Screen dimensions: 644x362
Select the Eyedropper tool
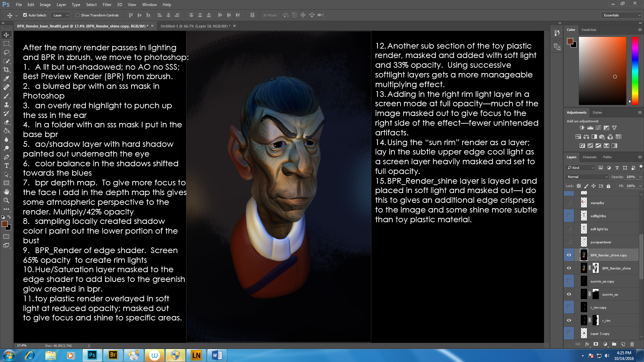point(6,78)
